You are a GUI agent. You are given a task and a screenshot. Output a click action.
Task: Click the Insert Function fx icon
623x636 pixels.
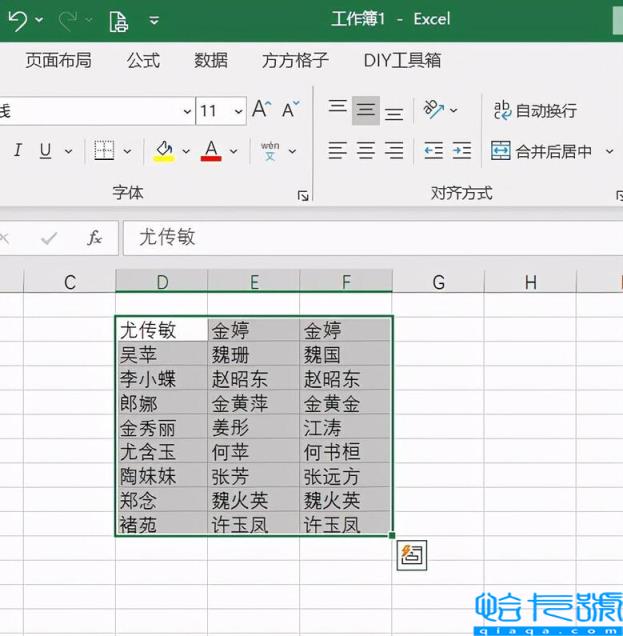[x=94, y=238]
